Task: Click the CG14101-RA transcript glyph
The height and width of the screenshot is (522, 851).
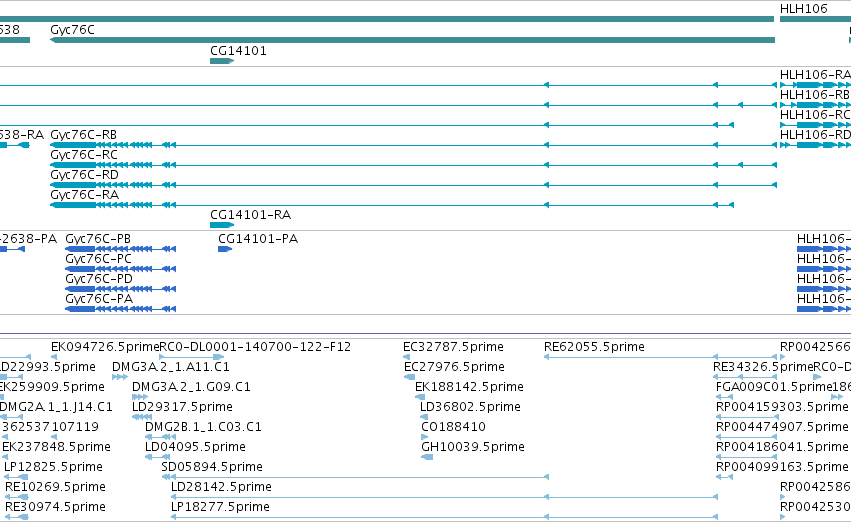Action: [222, 225]
